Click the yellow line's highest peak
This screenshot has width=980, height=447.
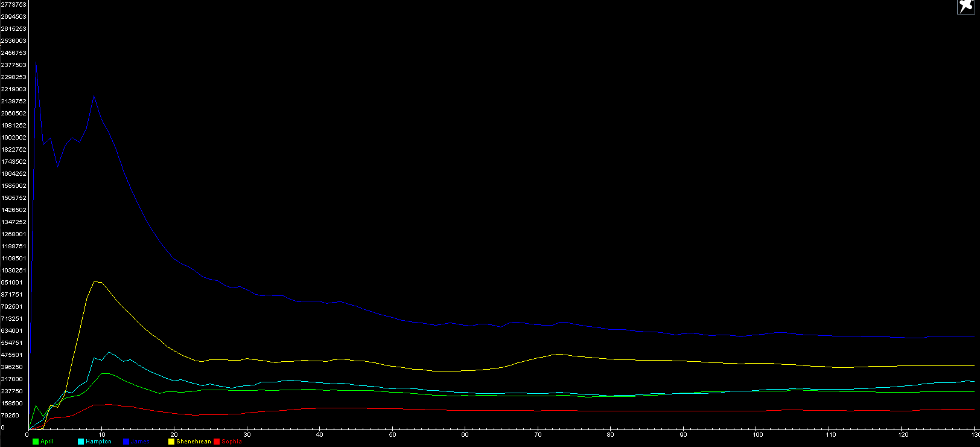click(95, 281)
